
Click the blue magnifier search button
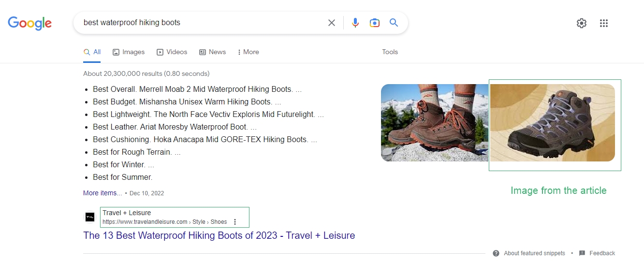394,23
